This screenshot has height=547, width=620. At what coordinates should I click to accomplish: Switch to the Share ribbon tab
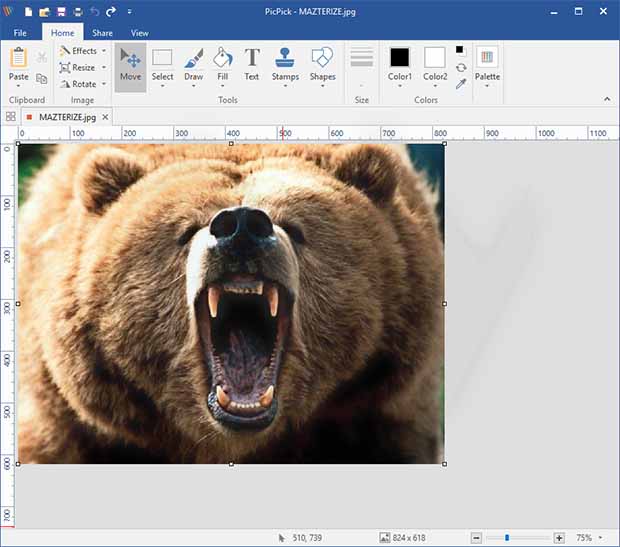coord(102,33)
